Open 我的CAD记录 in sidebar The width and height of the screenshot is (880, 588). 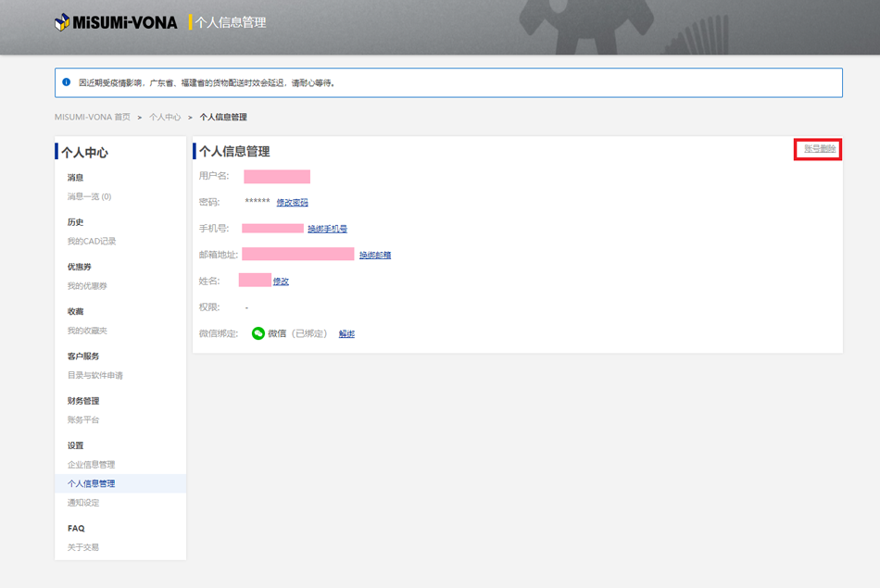92,242
